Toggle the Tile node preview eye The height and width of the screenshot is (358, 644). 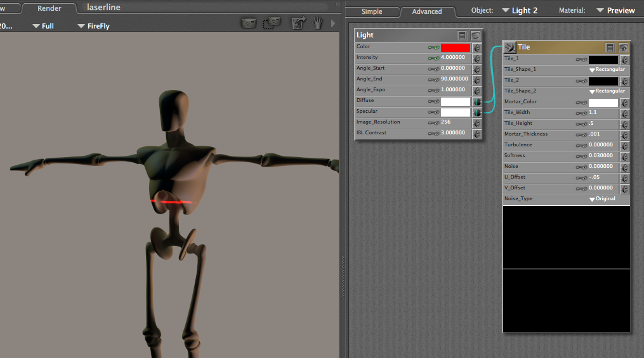tap(624, 48)
